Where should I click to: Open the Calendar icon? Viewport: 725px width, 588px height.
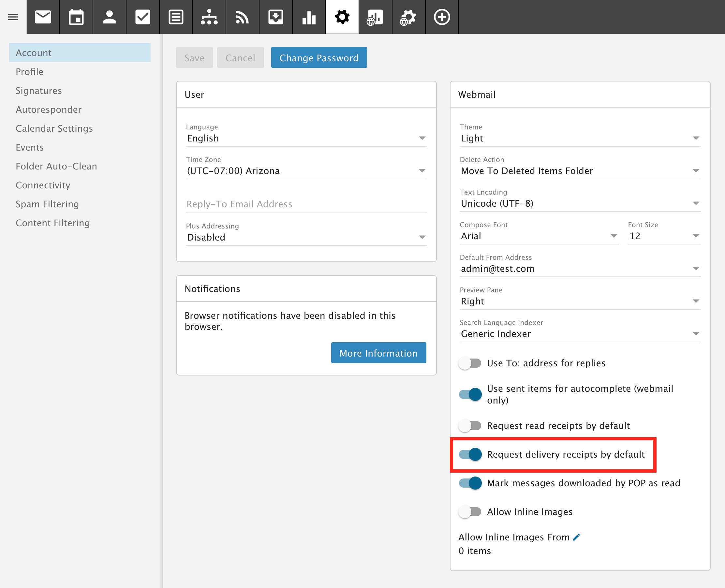coord(76,17)
